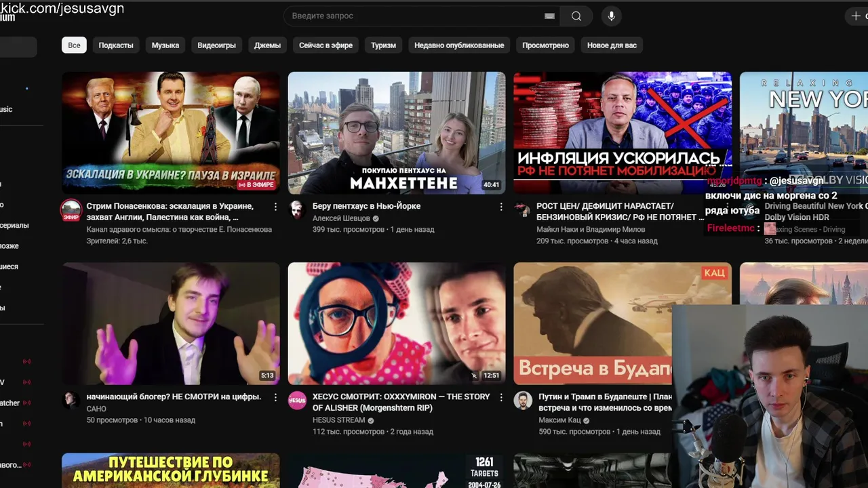
Task: Open options menu for Хесус Oxxxymiron video
Action: pos(501,397)
